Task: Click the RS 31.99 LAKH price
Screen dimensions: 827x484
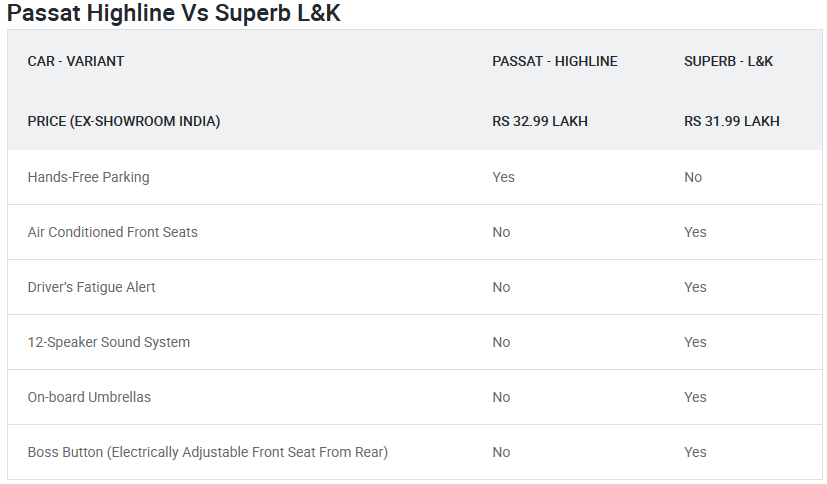Action: pyautogui.click(x=732, y=121)
